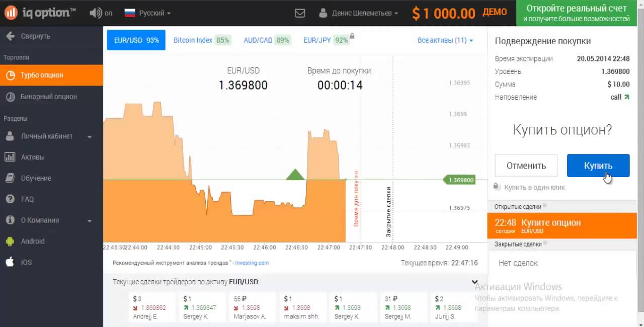Open the Investing.com link
The height and width of the screenshot is (327, 644).
252,263
